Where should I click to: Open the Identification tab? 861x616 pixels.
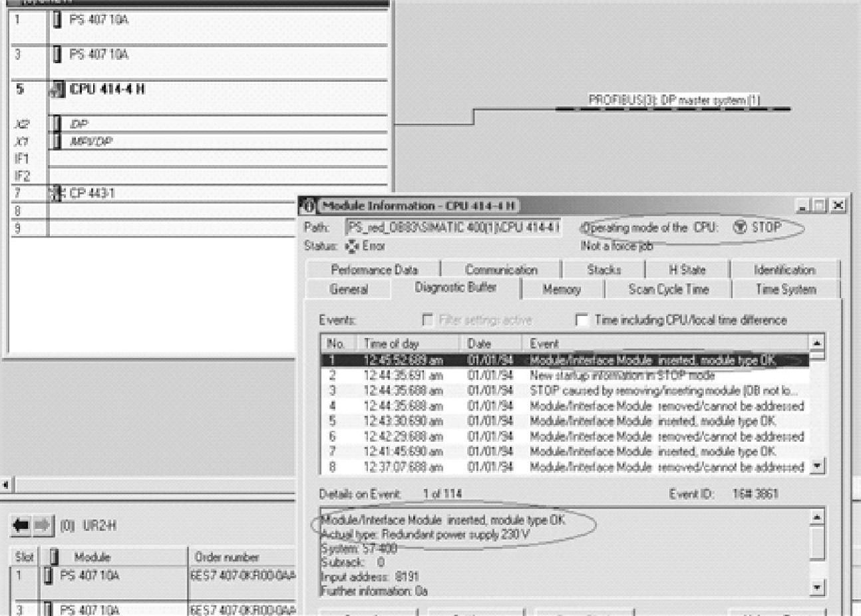pyautogui.click(x=785, y=269)
